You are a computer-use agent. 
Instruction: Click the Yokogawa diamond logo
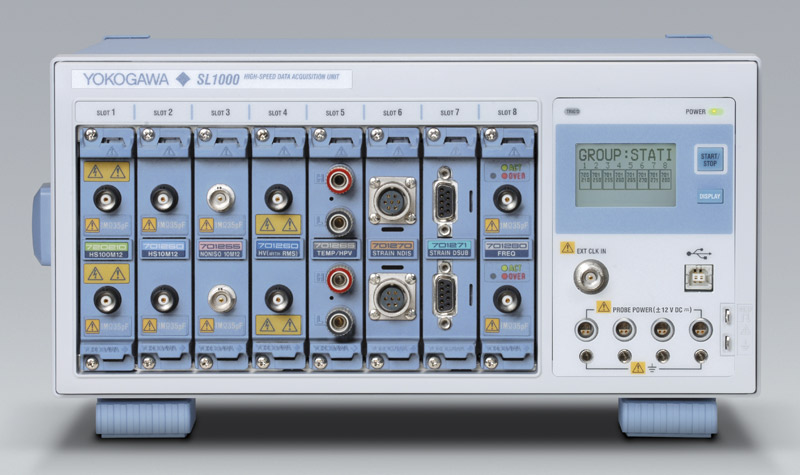tap(182, 79)
